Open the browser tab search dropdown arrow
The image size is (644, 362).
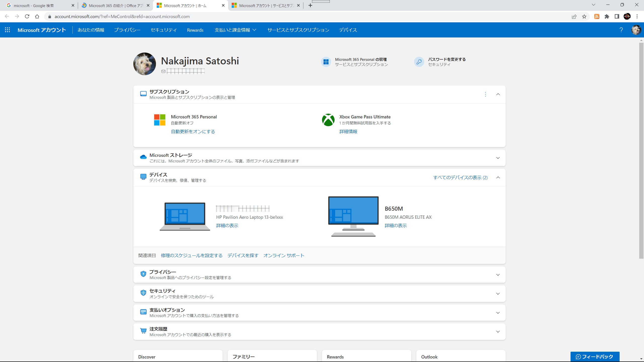[x=593, y=5]
